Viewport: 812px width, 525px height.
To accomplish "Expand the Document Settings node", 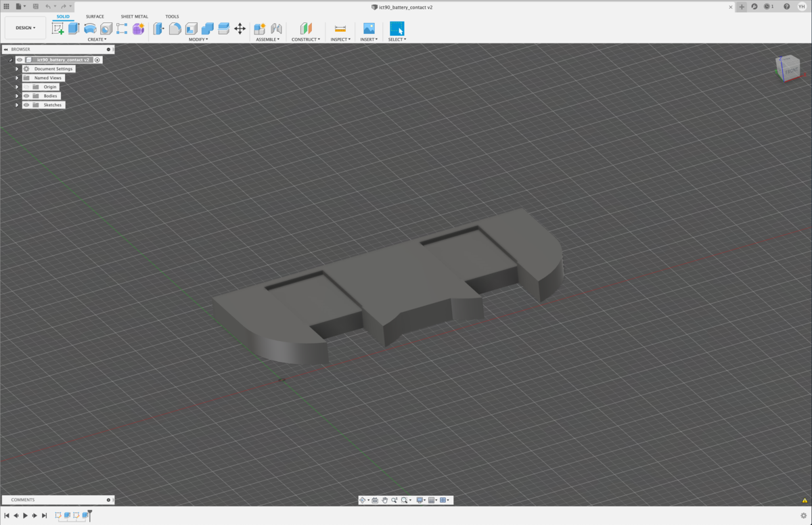I will pyautogui.click(x=17, y=69).
